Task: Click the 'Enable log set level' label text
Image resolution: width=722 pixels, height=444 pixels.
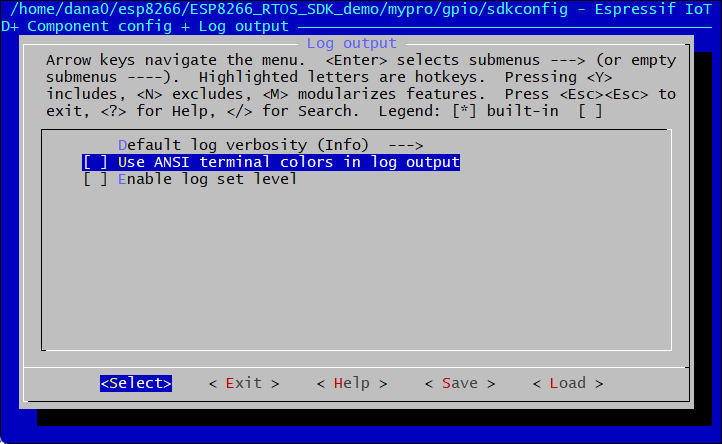Action: point(207,179)
